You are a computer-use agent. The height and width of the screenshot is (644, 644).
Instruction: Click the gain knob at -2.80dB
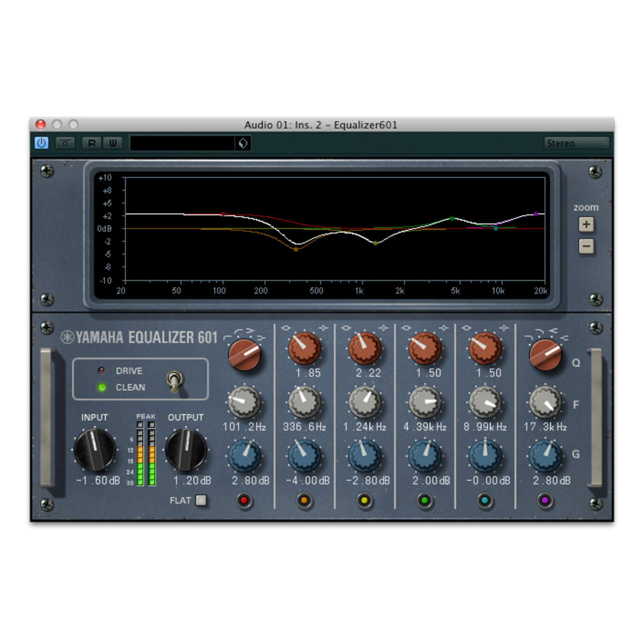pyautogui.click(x=364, y=456)
